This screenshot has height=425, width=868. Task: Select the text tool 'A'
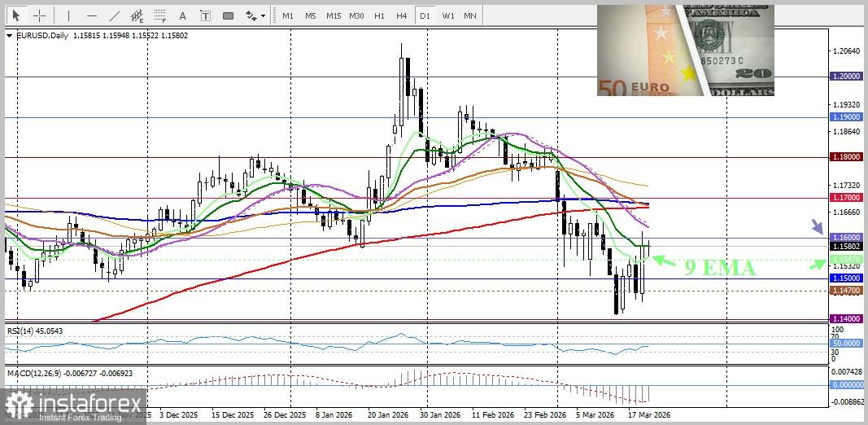click(181, 15)
